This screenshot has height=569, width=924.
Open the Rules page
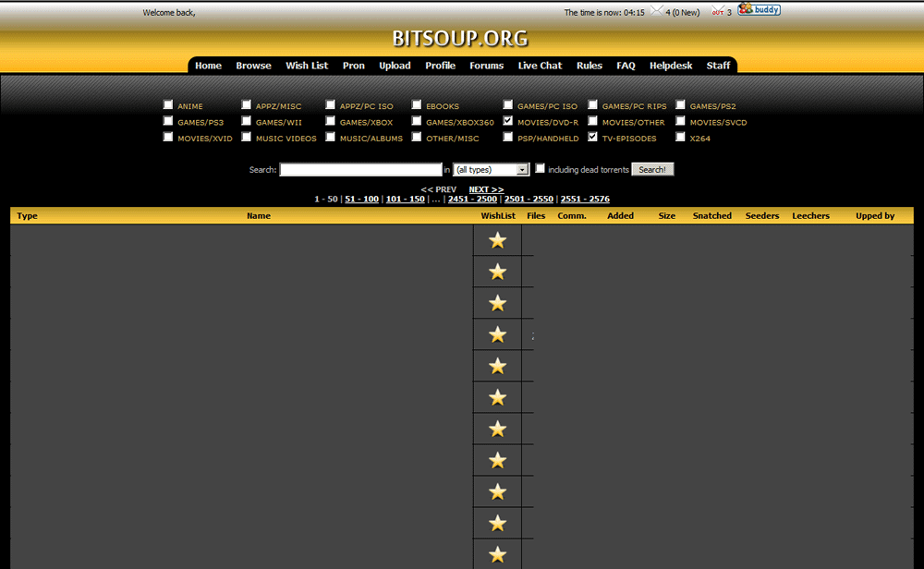(x=590, y=66)
